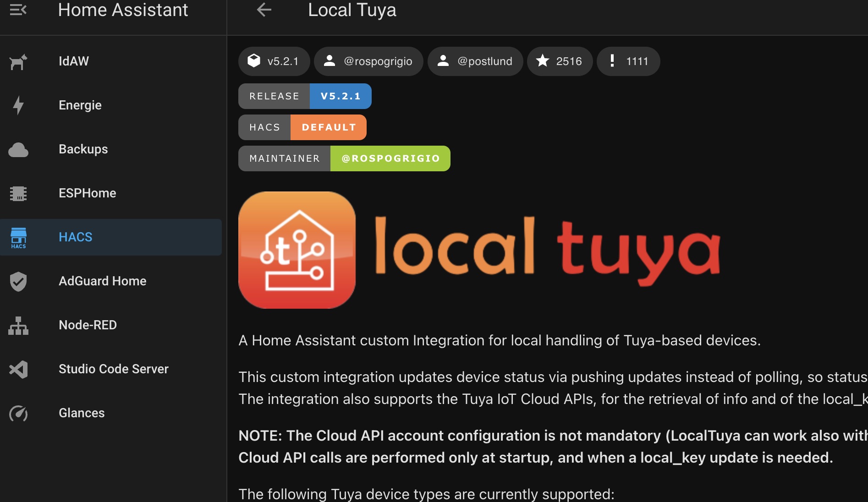Viewport: 868px width, 502px height.
Task: Click the person icon beside @postlund
Action: pyautogui.click(x=443, y=61)
